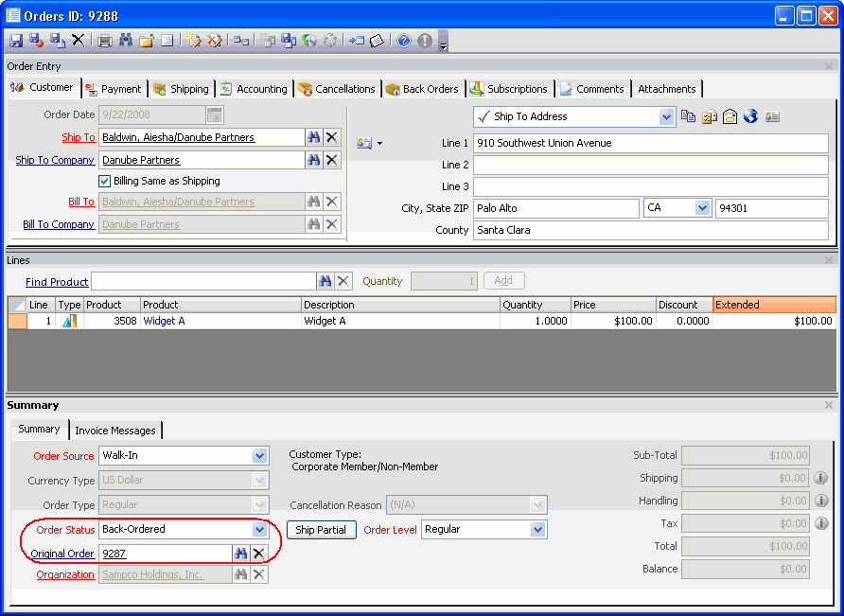
Task: Click the Quantity cell 1.0000
Action: pyautogui.click(x=535, y=321)
